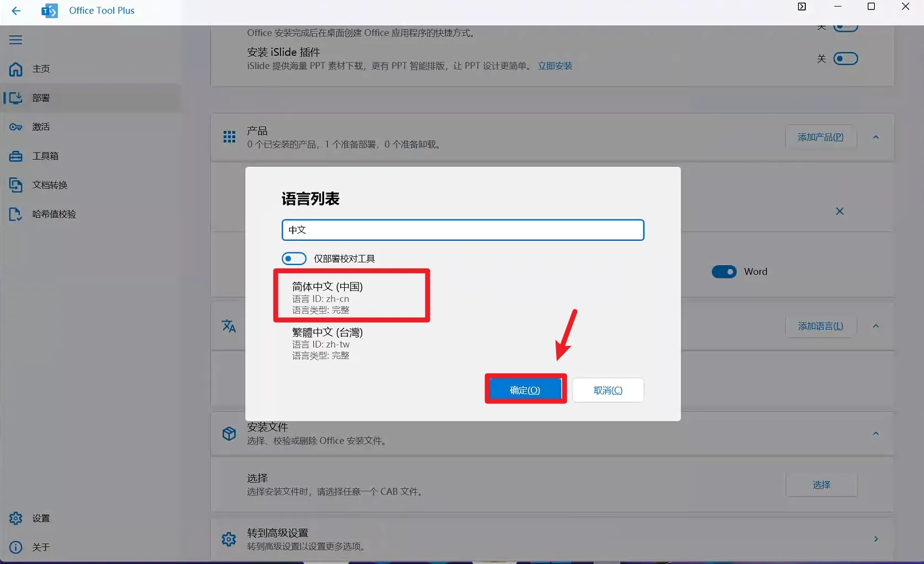This screenshot has height=564, width=924.
Task: Click the 安装文件 package box icon
Action: pyautogui.click(x=229, y=434)
